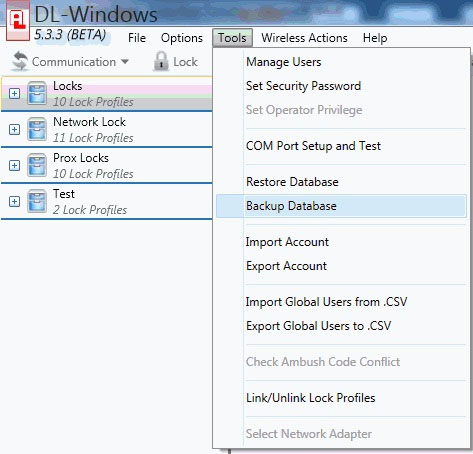
Task: Open the Communication dropdown arrow
Action: tap(125, 62)
